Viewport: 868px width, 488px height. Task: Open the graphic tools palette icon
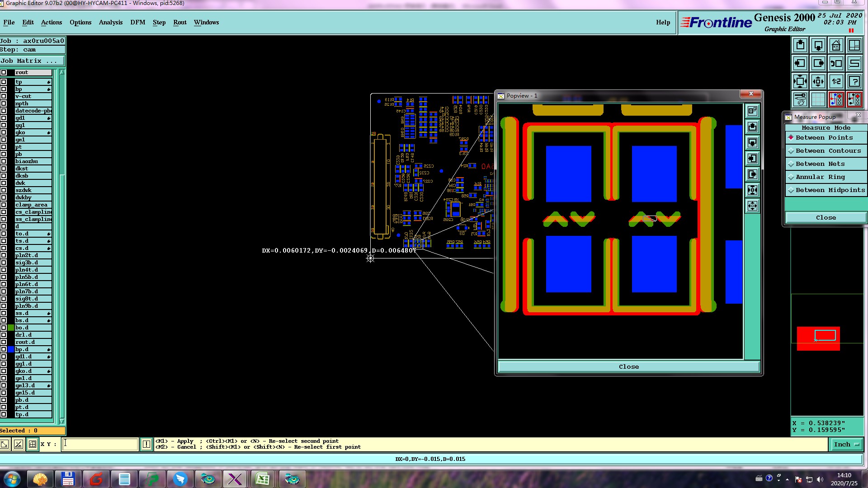click(x=800, y=99)
